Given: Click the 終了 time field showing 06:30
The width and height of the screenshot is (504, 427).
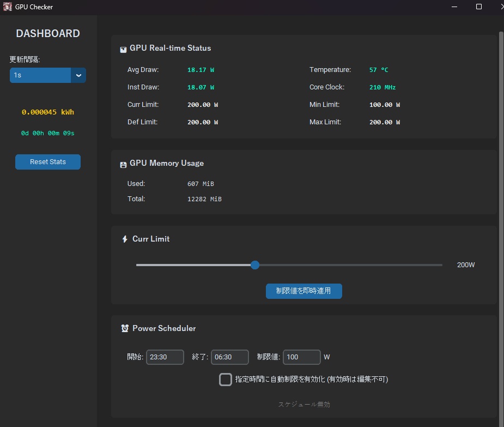Looking at the screenshot, I should point(230,357).
